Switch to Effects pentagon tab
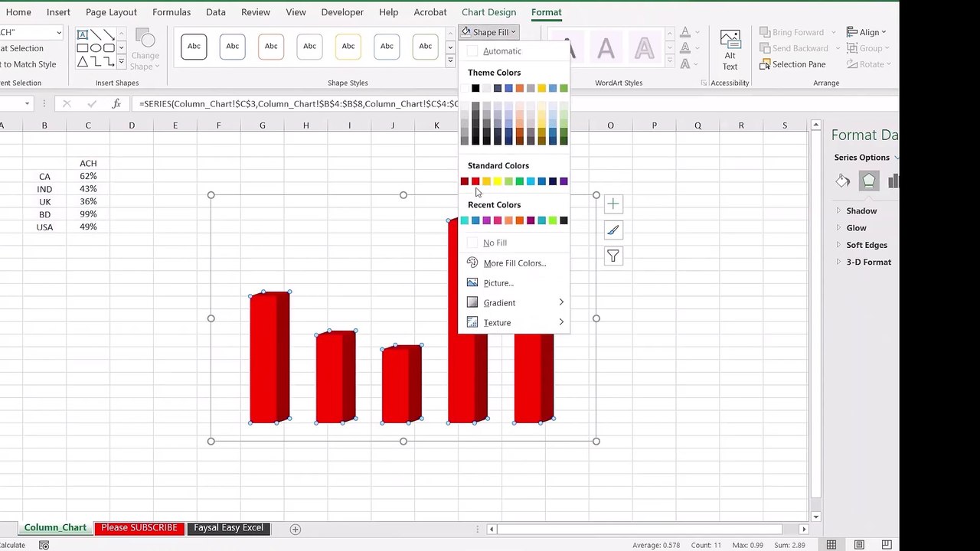 point(868,181)
